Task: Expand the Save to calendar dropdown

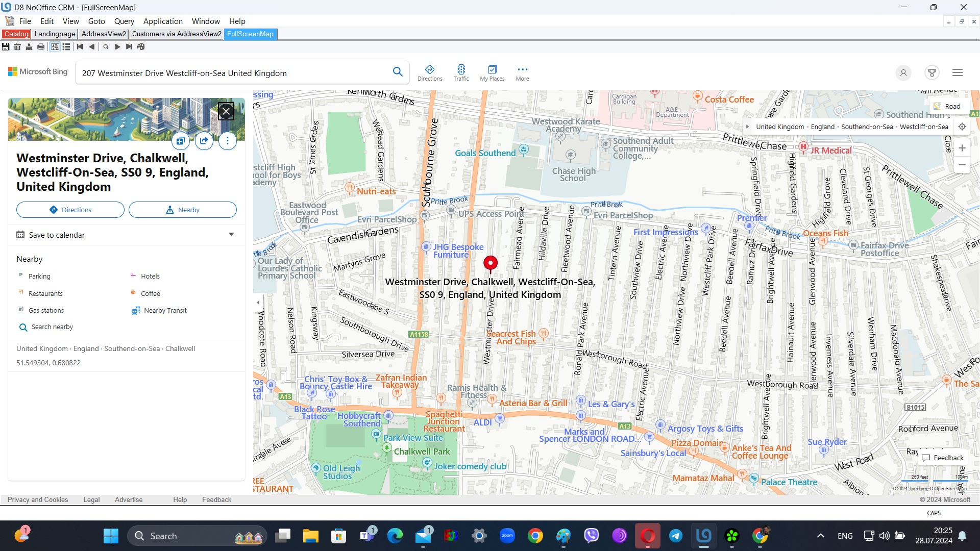Action: click(231, 235)
